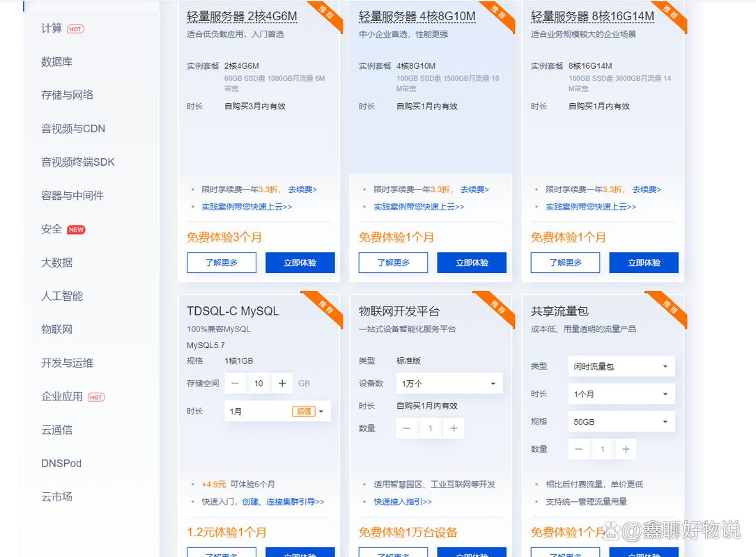Click 了解更多 for 轻量服务器 2核4G6M
Image resolution: width=756 pixels, height=557 pixels.
coord(222,262)
